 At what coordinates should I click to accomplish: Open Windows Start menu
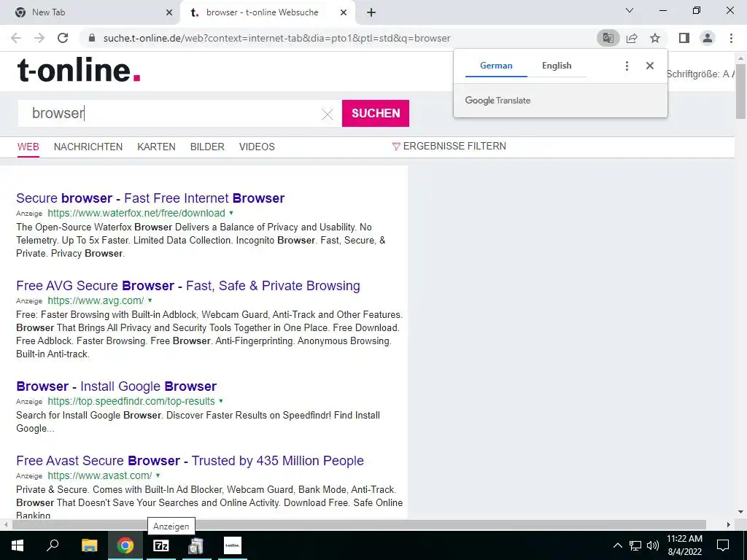click(x=18, y=545)
